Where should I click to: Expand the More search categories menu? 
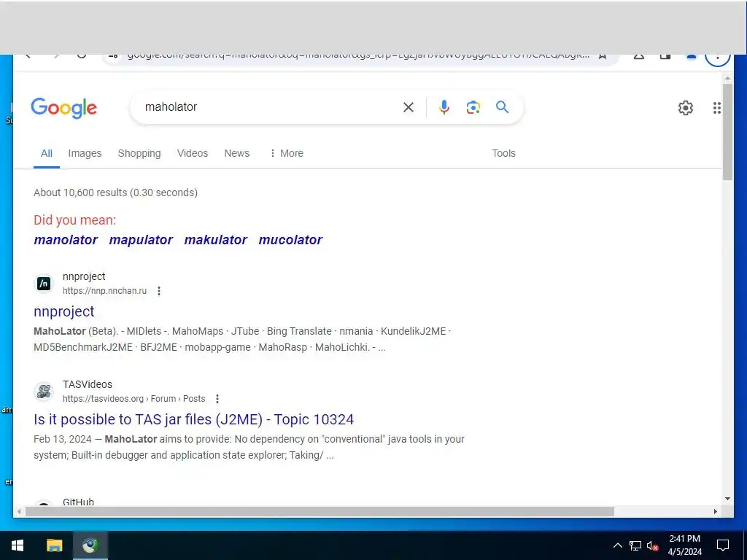tap(287, 153)
